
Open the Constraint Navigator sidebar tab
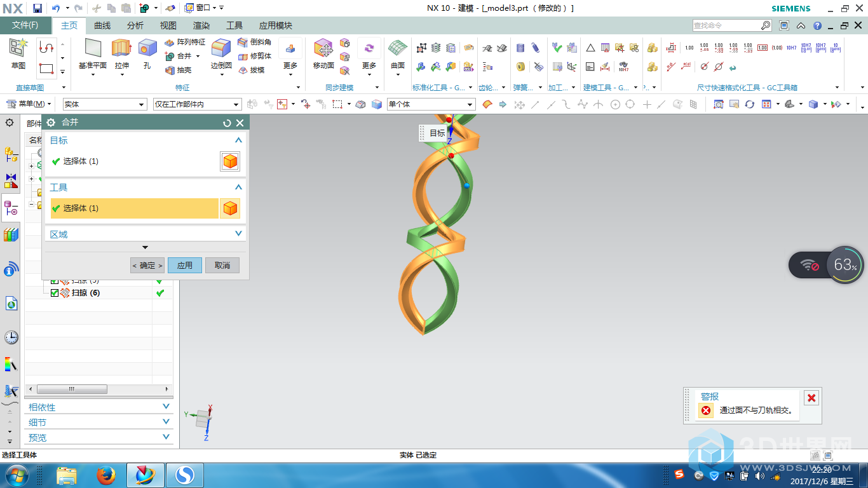tap(11, 181)
